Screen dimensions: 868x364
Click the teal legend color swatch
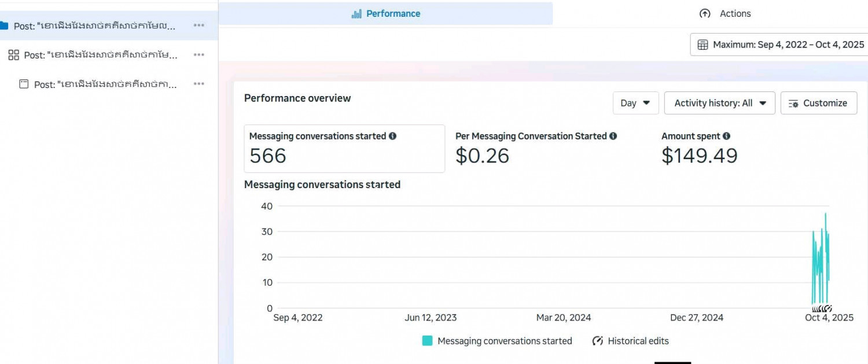pos(428,341)
